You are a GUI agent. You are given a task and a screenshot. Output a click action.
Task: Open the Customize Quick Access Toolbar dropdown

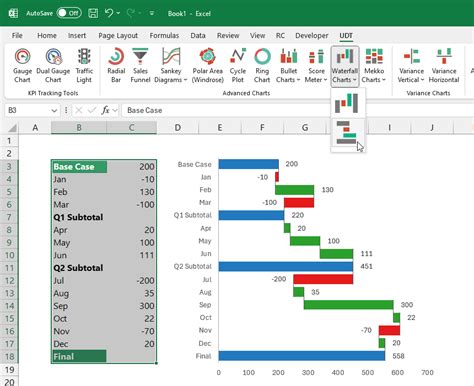[152, 13]
